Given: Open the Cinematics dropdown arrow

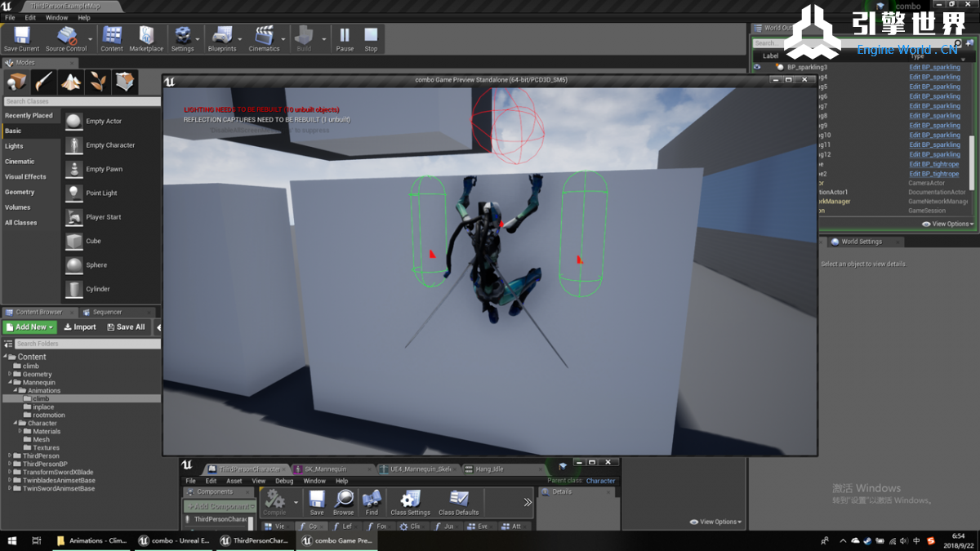Looking at the screenshot, I should point(283,38).
